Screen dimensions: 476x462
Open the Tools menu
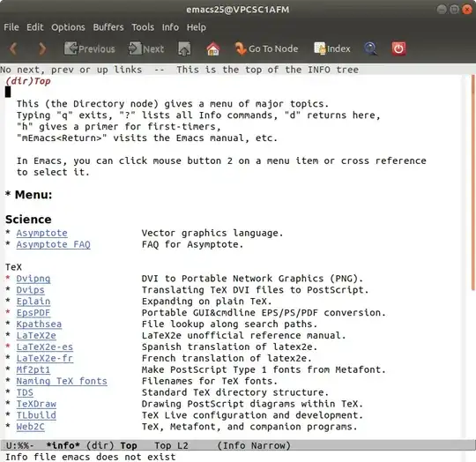[x=143, y=27]
